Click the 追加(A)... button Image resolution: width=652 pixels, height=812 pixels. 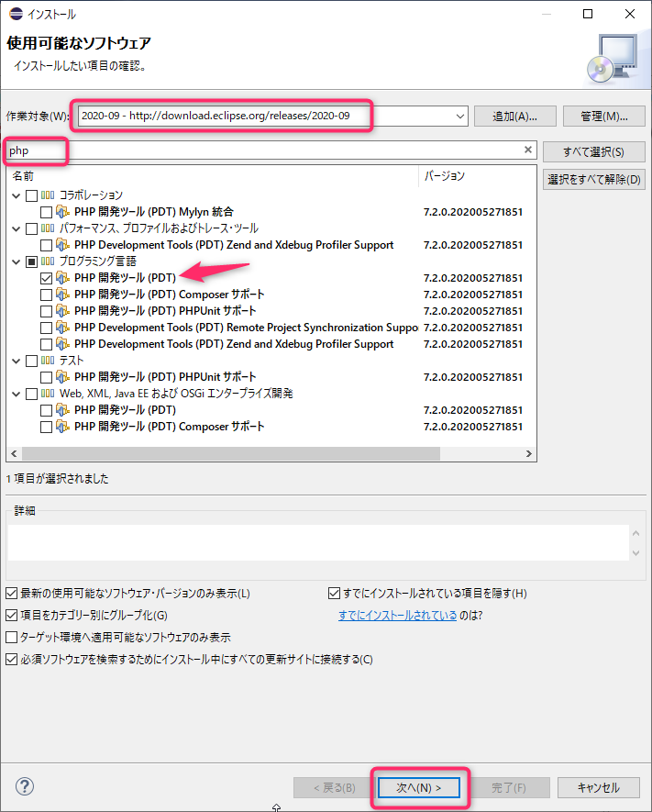(514, 116)
